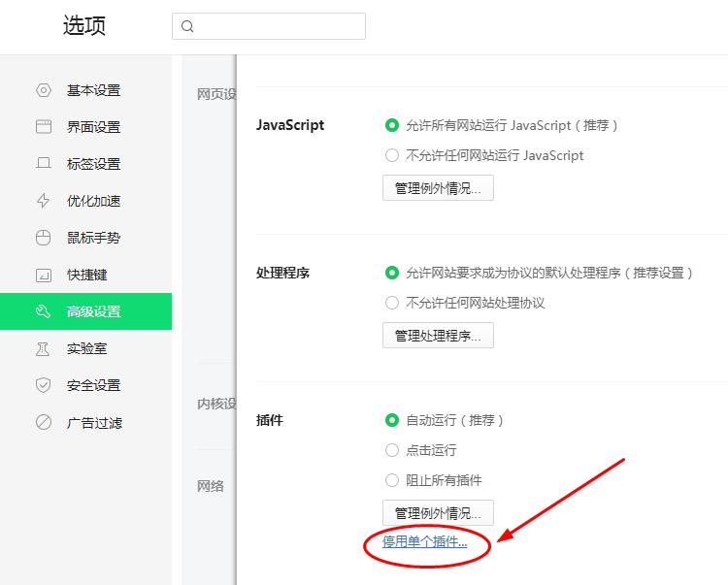
Task: Click the 高级设置 wrench icon
Action: click(x=43, y=311)
